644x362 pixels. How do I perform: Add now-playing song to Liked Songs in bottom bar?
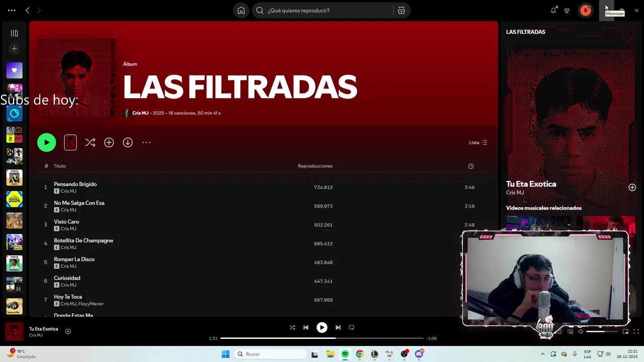68,331
